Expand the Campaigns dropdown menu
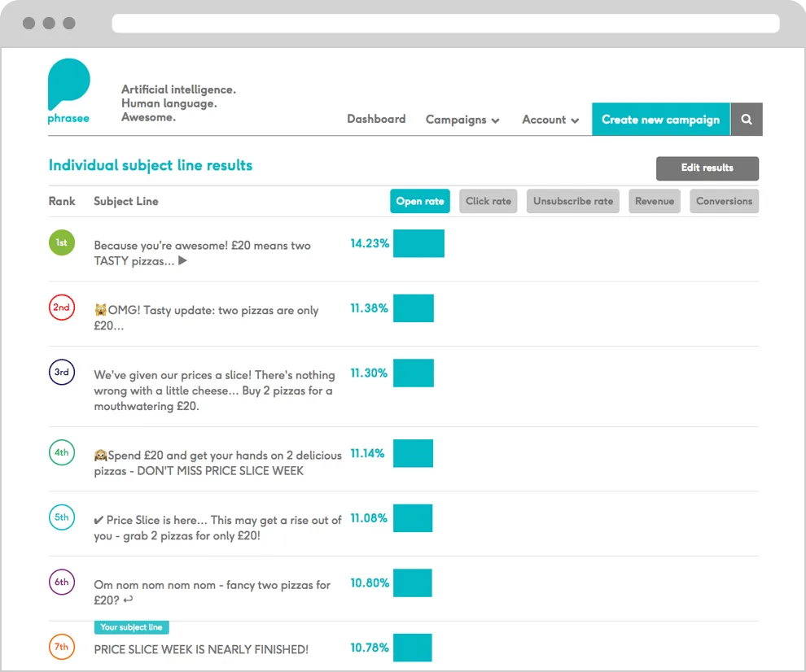The height and width of the screenshot is (672, 806). click(x=462, y=120)
